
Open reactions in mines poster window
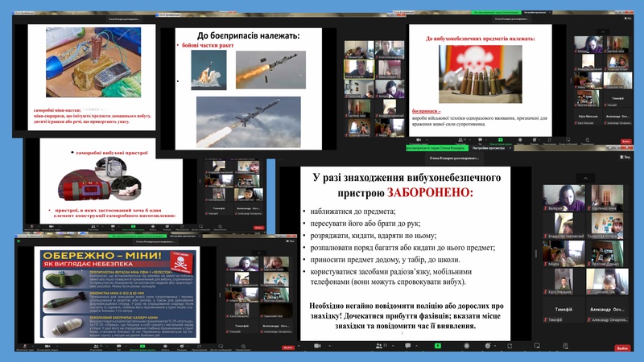click(182, 346)
